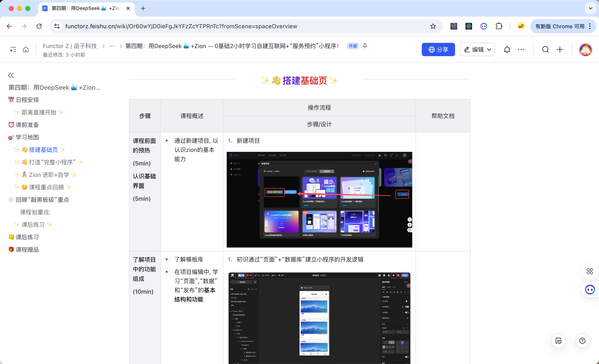
Task: Open the more options (...) menu in header
Action: [x=521, y=49]
